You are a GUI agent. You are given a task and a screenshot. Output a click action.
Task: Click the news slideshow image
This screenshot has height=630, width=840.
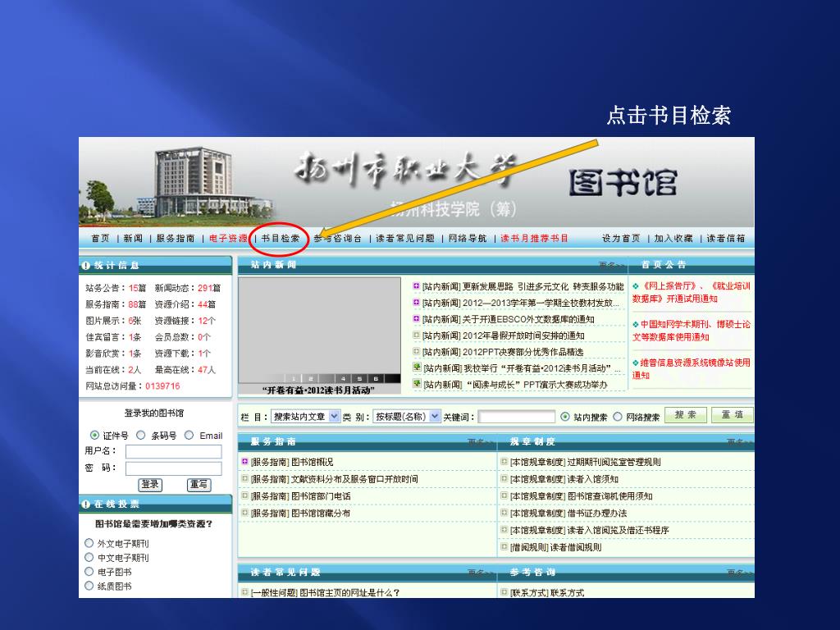pyautogui.click(x=319, y=330)
